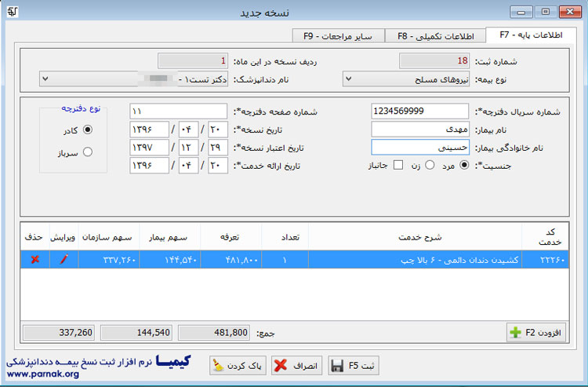Switch to سایر مراجعات - F9 tab
The image size is (588, 387).
click(338, 35)
